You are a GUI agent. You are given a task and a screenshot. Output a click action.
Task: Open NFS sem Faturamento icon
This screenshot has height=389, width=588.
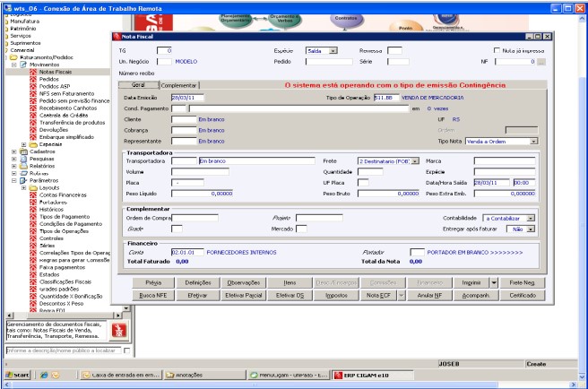33,93
